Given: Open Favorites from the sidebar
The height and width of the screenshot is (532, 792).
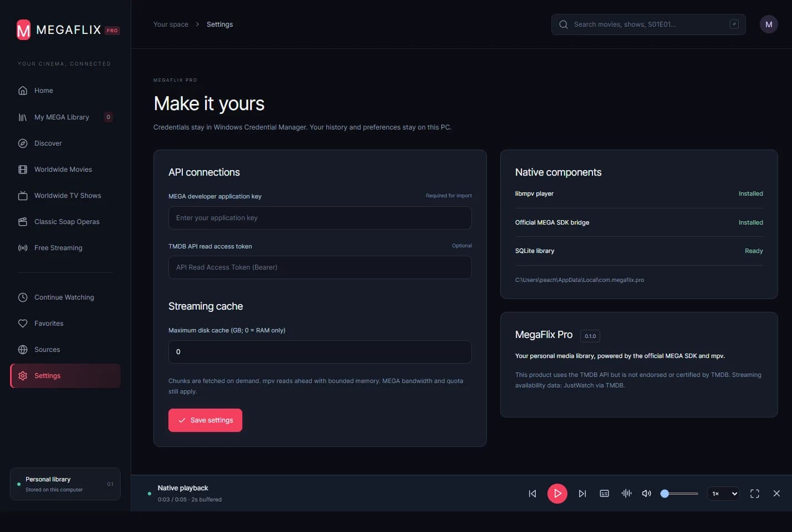Looking at the screenshot, I should click(x=65, y=324).
